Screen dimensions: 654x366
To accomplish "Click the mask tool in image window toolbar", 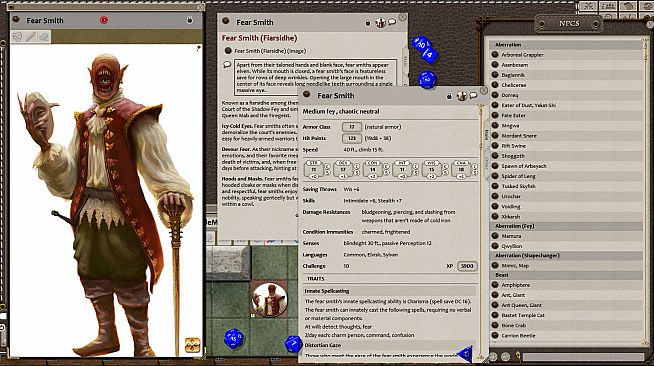I will tap(17, 37).
